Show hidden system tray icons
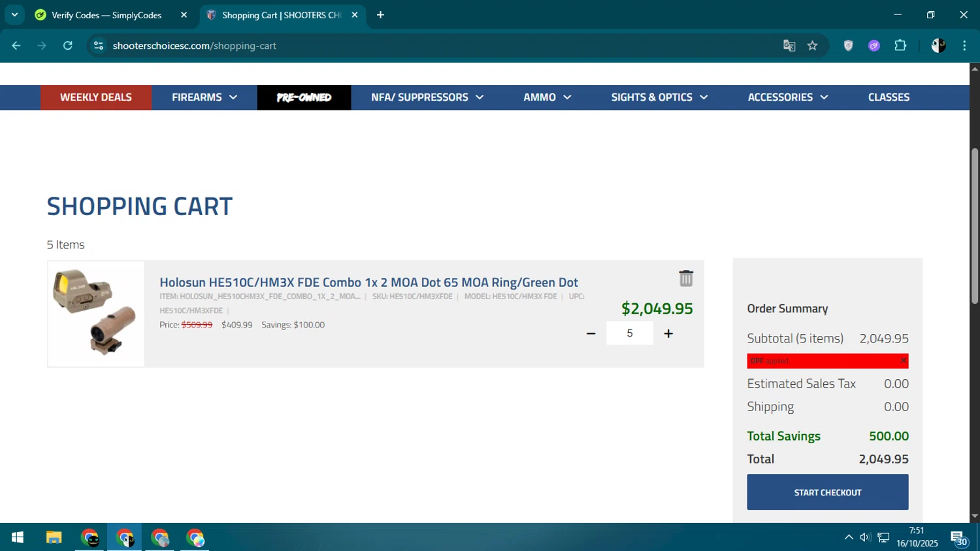The width and height of the screenshot is (980, 551). click(849, 537)
